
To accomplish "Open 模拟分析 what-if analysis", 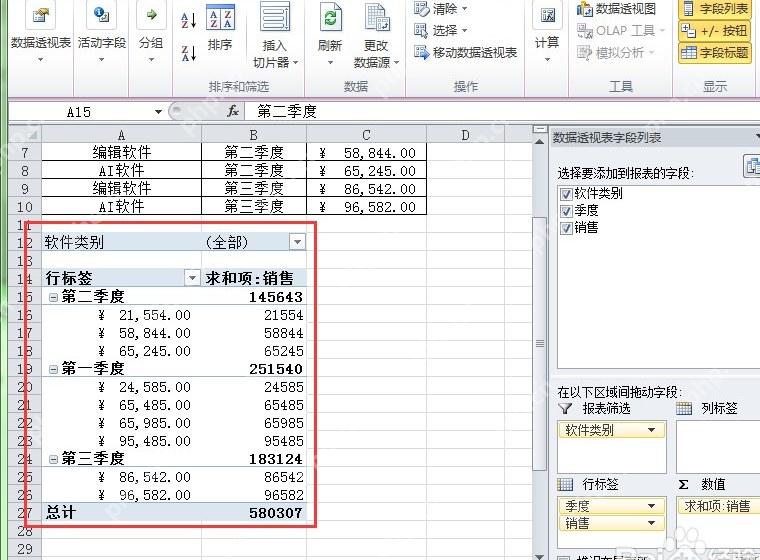I will pos(616,52).
